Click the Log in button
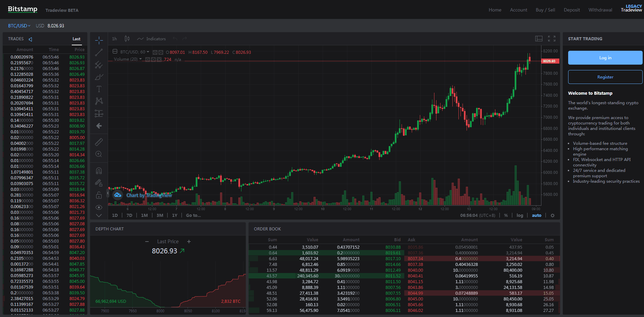The height and width of the screenshot is (317, 644). (605, 58)
